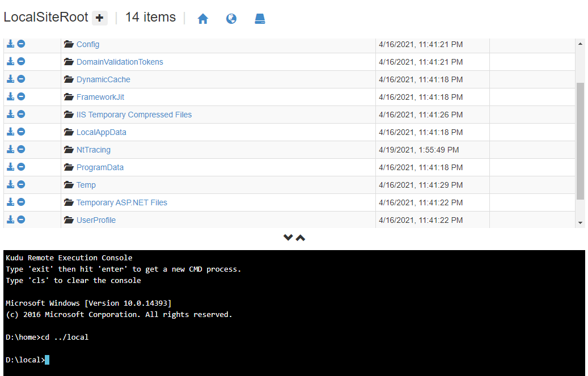588x376 pixels.
Task: Open the DynamicCache folder
Action: click(103, 79)
